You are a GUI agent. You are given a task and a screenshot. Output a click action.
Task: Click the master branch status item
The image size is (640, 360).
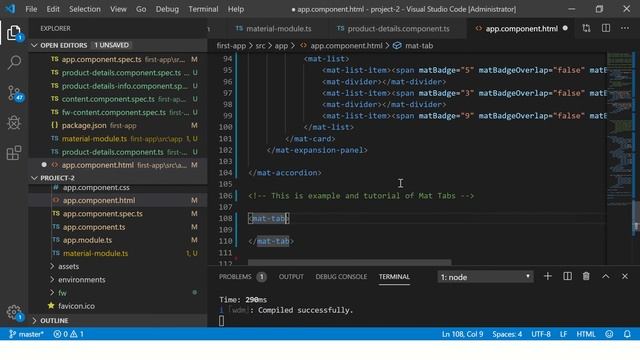tap(26, 334)
